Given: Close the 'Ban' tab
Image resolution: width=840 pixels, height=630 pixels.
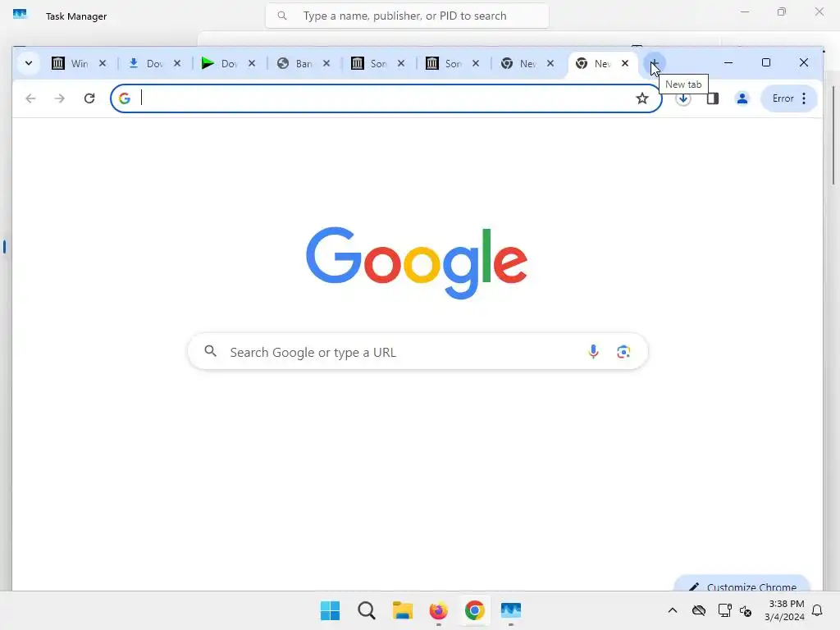Looking at the screenshot, I should (x=326, y=63).
